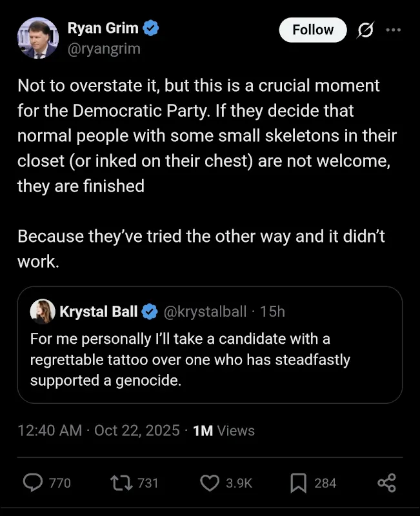Click Ryan Grim's blue verified badge
Viewport: 420px width, 516px height.
tap(152, 28)
